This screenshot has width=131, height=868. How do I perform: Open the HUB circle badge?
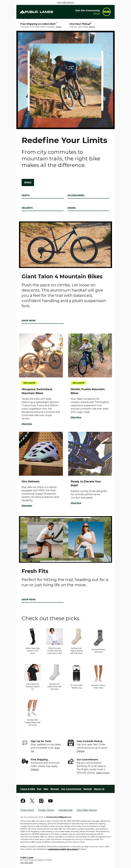pyautogui.click(x=106, y=12)
